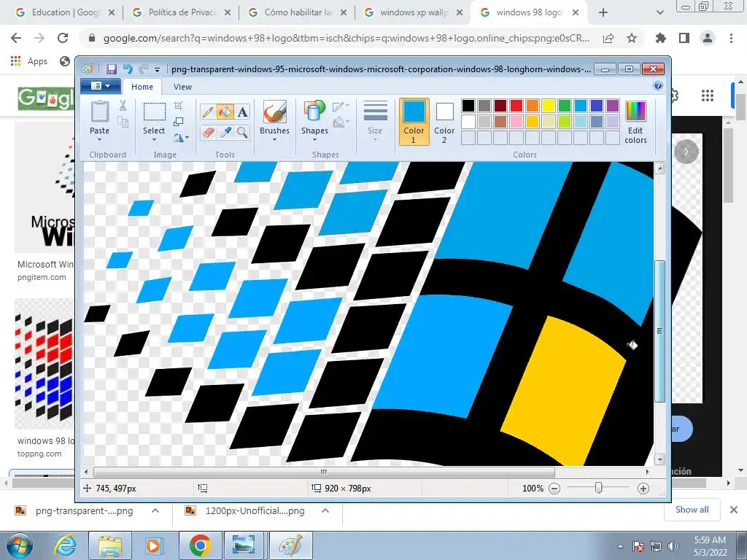The height and width of the screenshot is (560, 747).
Task: Click Show all downloads button
Action: 692,510
